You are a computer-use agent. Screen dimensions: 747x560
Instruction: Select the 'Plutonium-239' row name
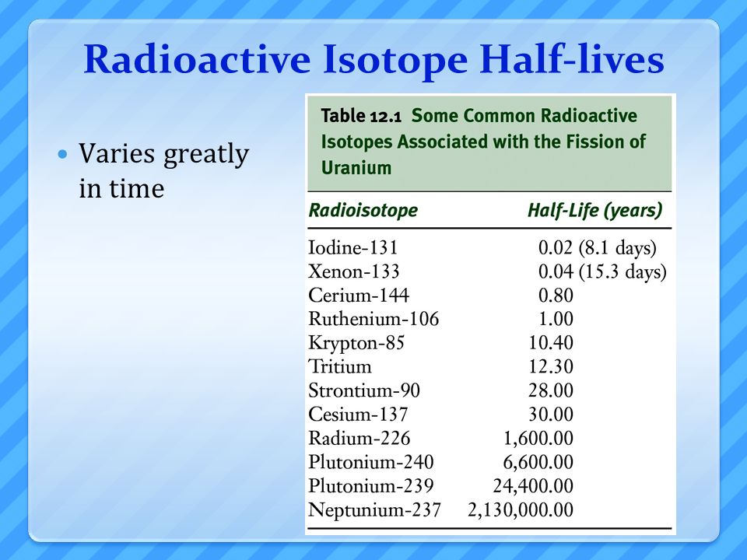[x=371, y=485]
